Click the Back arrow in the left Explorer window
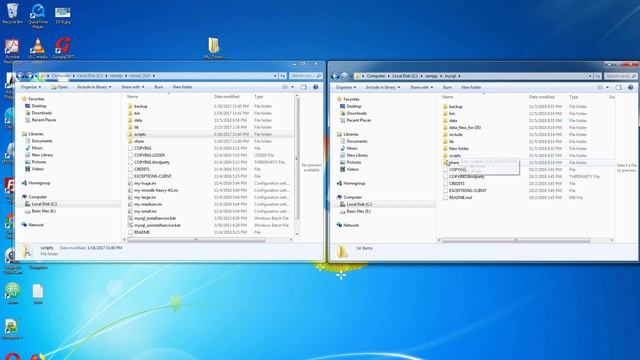The image size is (640, 360). tap(20, 76)
